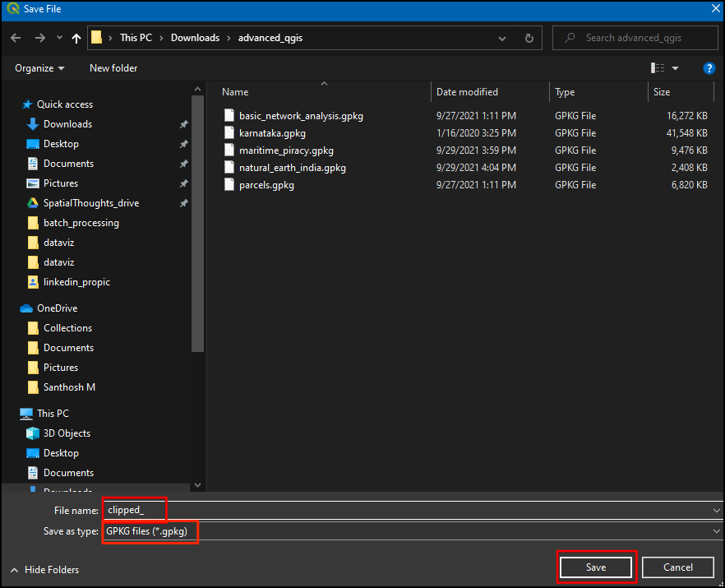Click the 3D Objects cube icon
The image size is (725, 588).
pyautogui.click(x=32, y=433)
